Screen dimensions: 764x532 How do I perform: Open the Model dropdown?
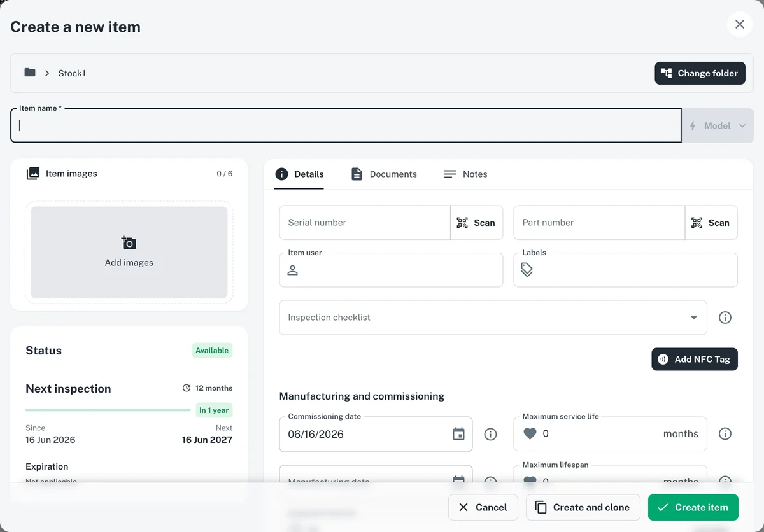pyautogui.click(x=718, y=125)
